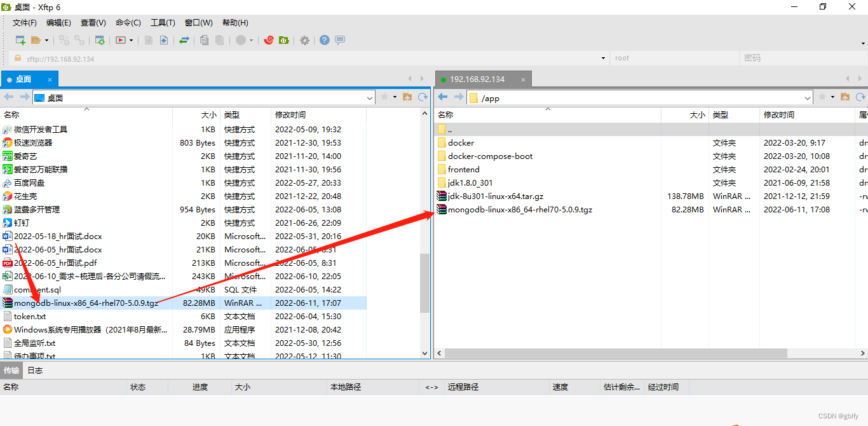
Task: Open the 桌面 path combo box dropdown
Action: pyautogui.click(x=370, y=98)
